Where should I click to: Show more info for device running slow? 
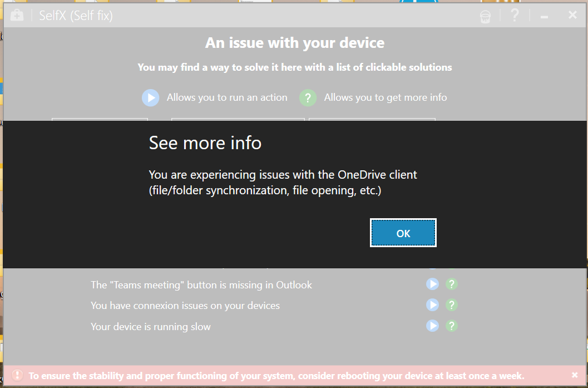452,326
